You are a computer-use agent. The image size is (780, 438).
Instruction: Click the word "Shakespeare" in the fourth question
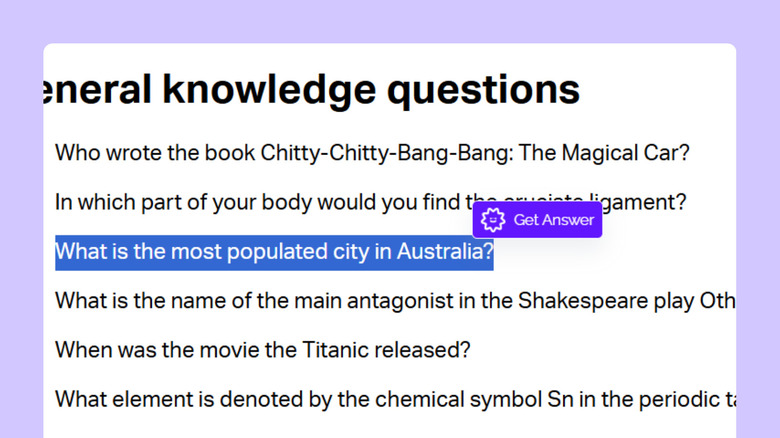coord(575,301)
